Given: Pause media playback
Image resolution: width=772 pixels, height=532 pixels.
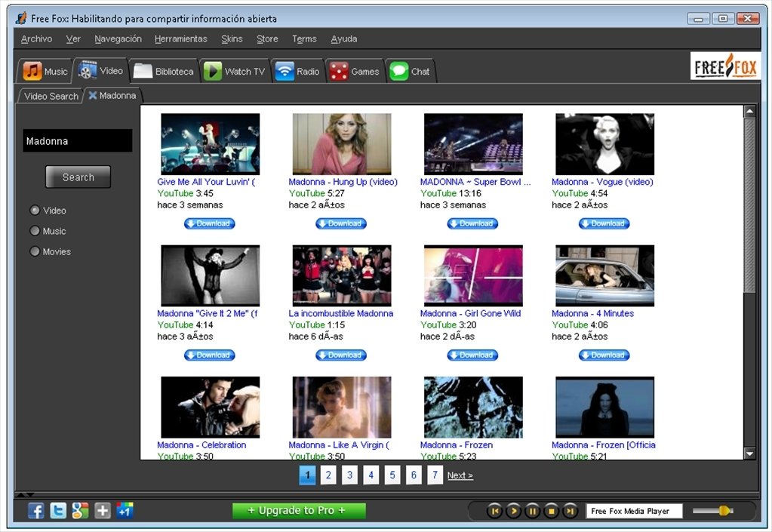Looking at the screenshot, I should (532, 511).
